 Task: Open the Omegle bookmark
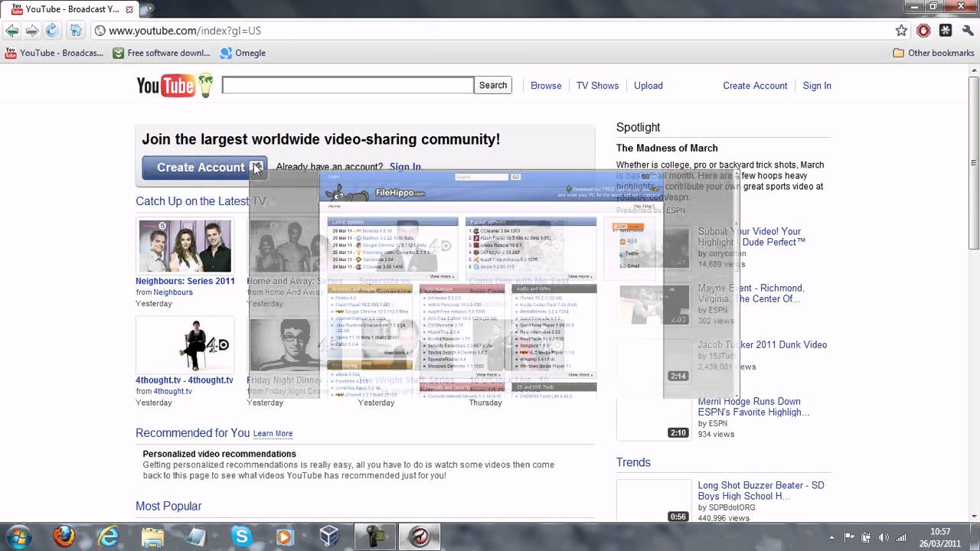pos(243,53)
